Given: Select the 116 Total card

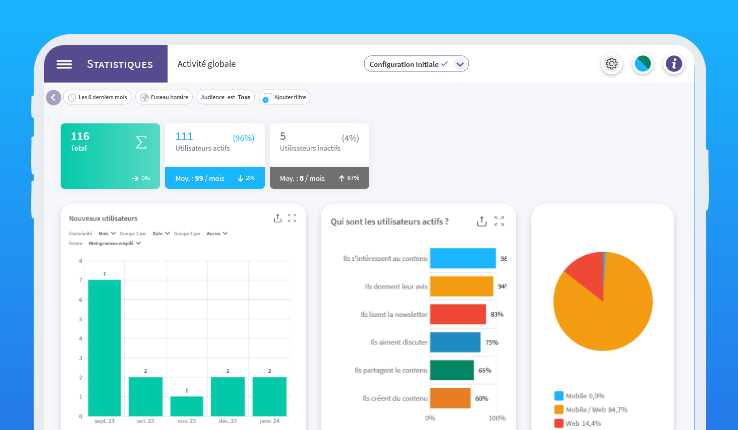Looking at the screenshot, I should click(110, 156).
